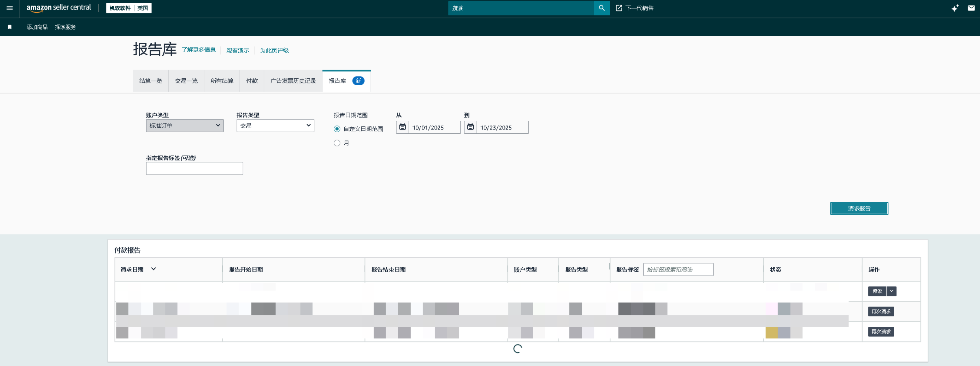This screenshot has width=980, height=366.
Task: Select the 自定义日期范围 radio option
Action: 337,129
